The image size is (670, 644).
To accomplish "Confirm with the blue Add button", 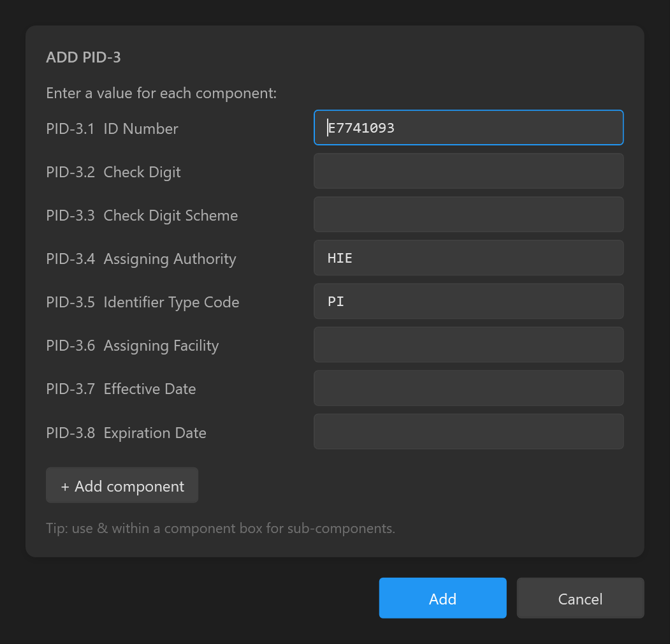I will coord(442,598).
